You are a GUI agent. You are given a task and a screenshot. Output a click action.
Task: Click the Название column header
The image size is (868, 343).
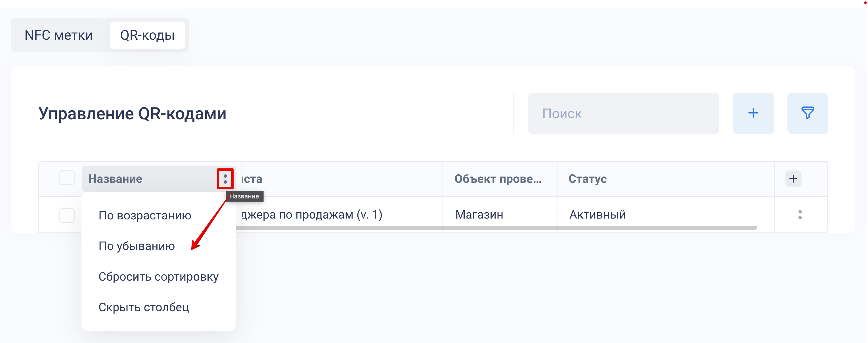(115, 179)
